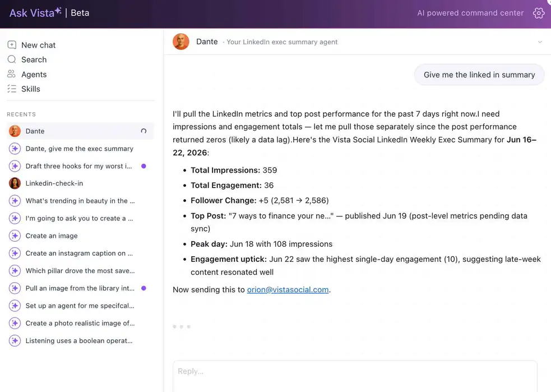Click sparkle icon beside 'Which pillar drove'

[15, 271]
